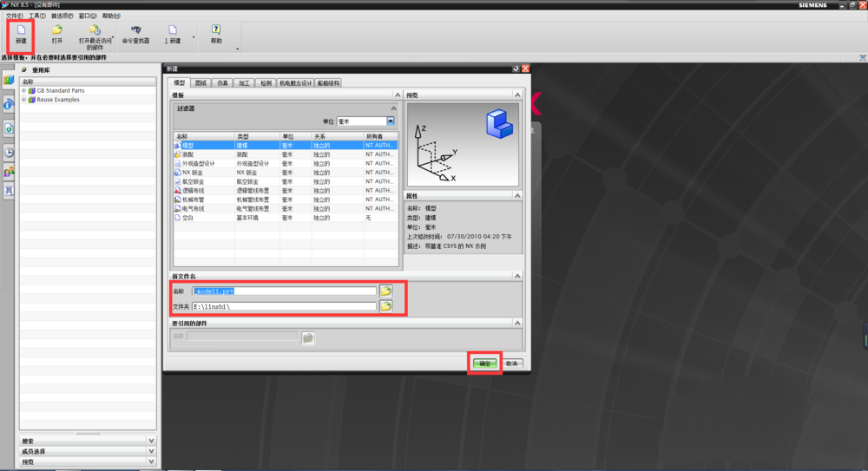Click the 取消 Cancel button
This screenshot has width=868, height=471.
(x=512, y=363)
